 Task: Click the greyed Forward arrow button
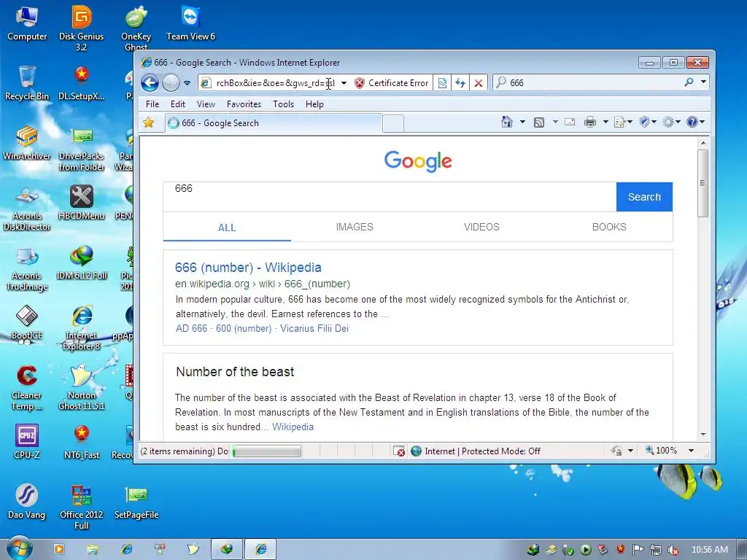click(171, 83)
